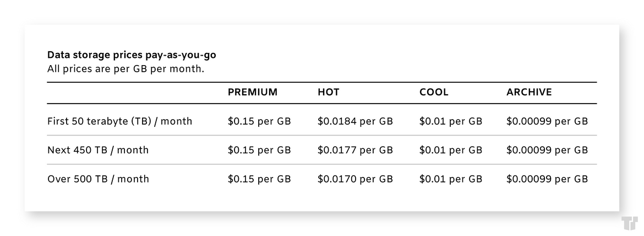The width and height of the screenshot is (644, 236).
Task: Click Cool $0.01 price in first row
Action: (x=451, y=121)
